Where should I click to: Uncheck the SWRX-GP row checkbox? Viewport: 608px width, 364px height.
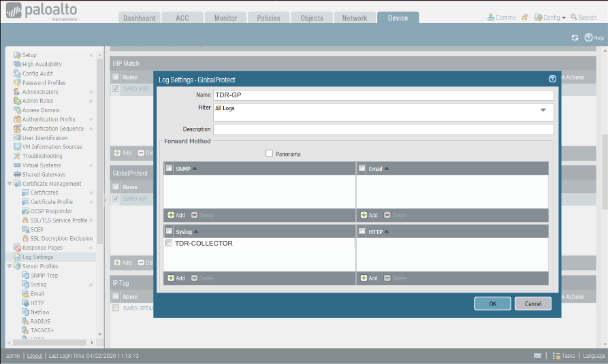(x=116, y=199)
